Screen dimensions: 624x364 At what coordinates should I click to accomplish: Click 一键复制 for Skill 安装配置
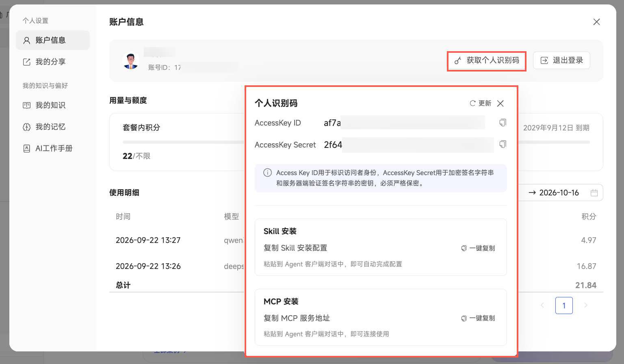click(x=478, y=248)
